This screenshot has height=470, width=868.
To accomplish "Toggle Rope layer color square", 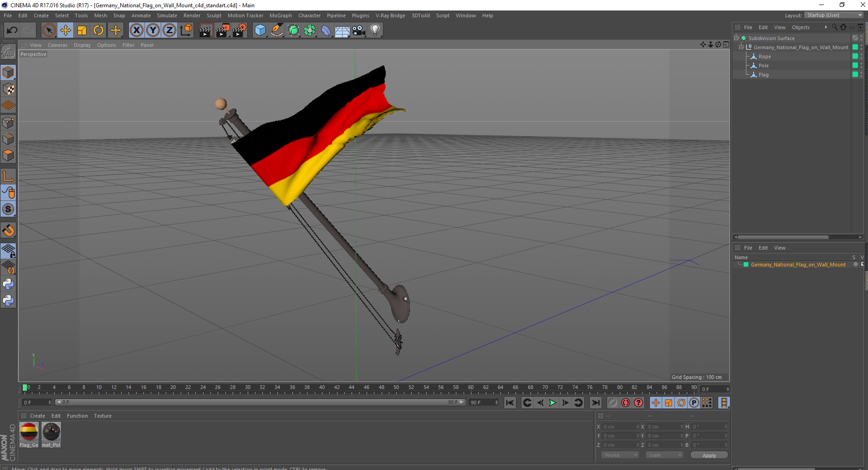I will (x=855, y=56).
